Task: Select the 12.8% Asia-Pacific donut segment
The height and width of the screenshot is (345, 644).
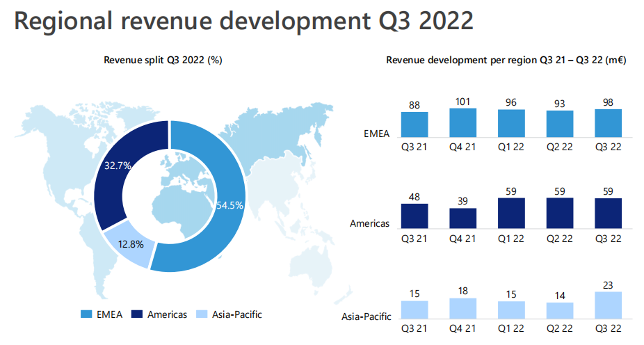Action: coord(129,247)
